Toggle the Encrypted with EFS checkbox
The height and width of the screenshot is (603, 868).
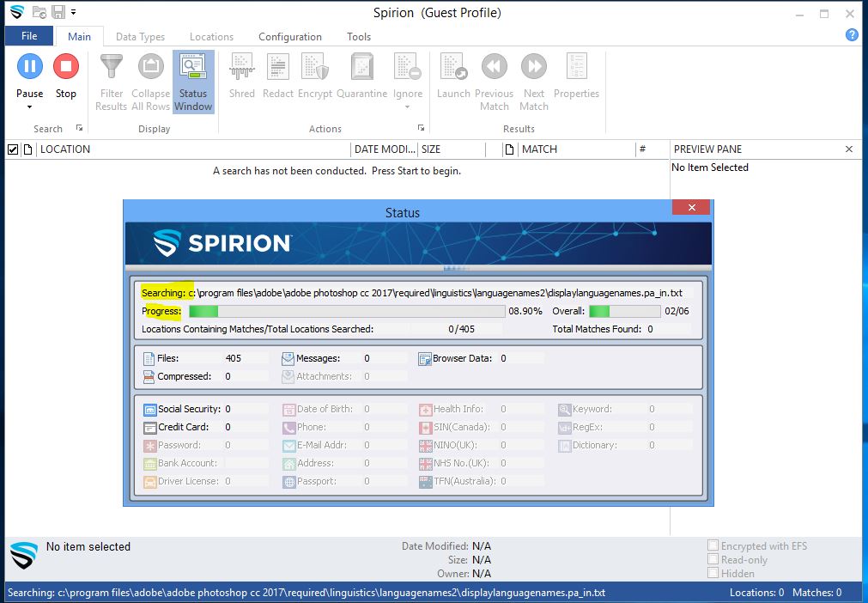[x=713, y=545]
